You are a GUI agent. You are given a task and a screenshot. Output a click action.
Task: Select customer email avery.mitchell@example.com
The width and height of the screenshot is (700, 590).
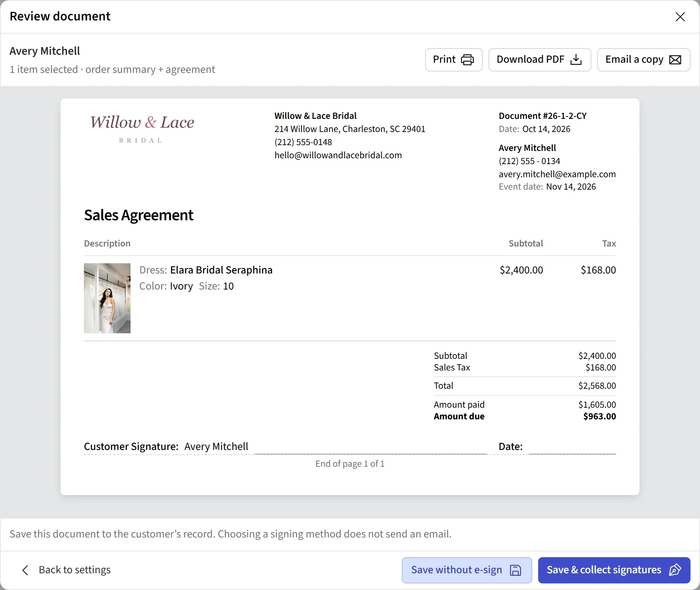pyautogui.click(x=557, y=174)
